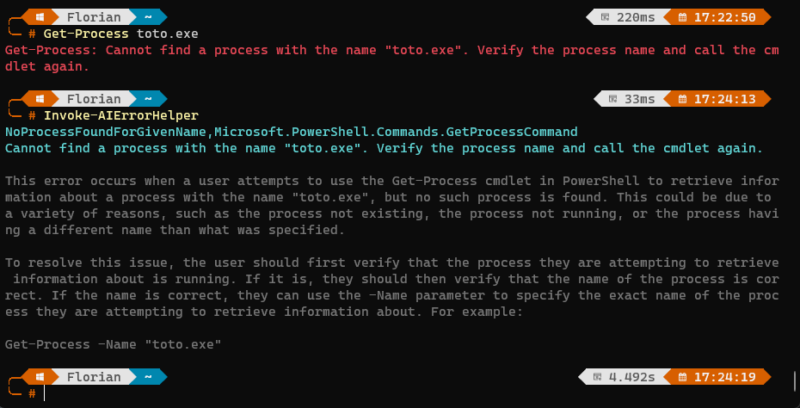Click the NoProcessFoundForGivenName error ID line
This screenshot has width=800, height=408.
coord(291,132)
